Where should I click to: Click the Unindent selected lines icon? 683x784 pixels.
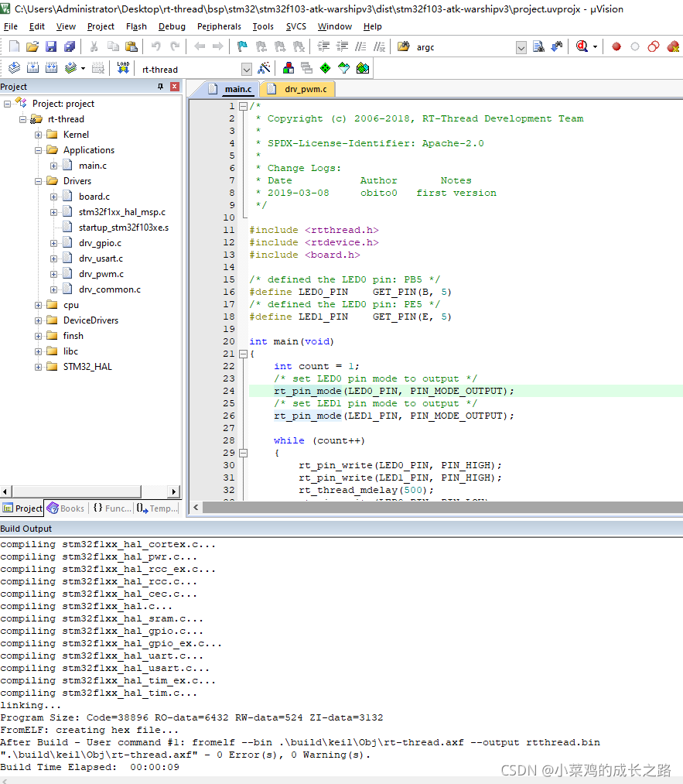click(342, 46)
